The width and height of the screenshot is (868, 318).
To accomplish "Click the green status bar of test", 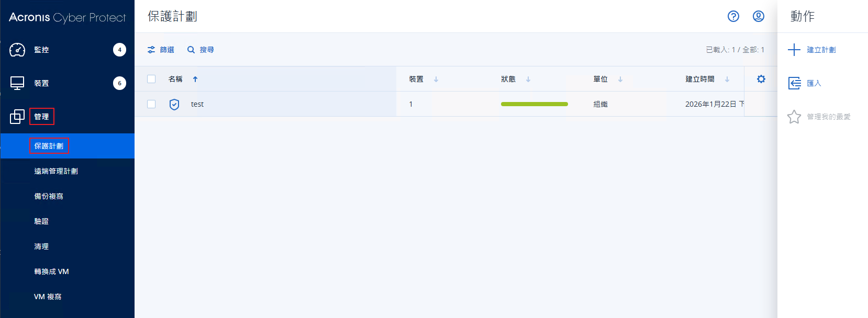I will coord(535,104).
